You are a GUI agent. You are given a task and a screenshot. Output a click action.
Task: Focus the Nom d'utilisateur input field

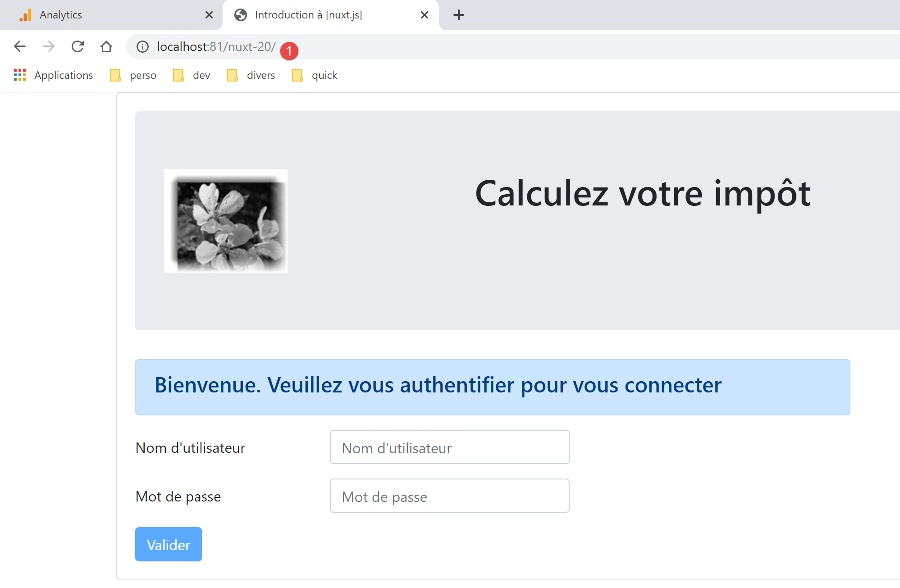click(x=449, y=447)
